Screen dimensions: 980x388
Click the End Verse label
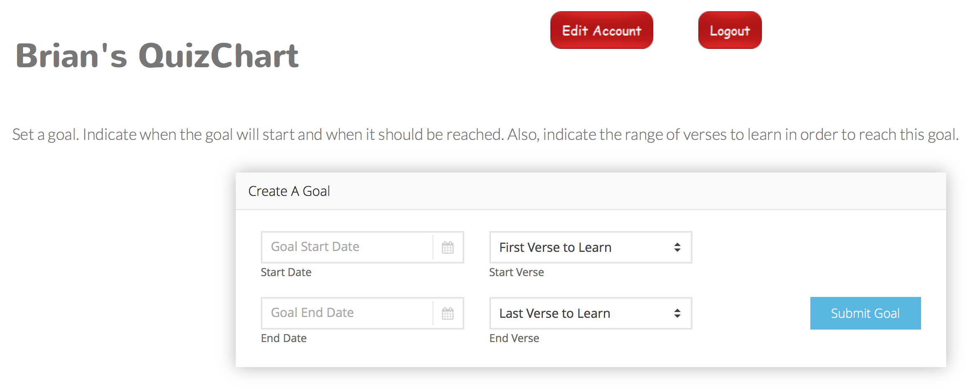(x=514, y=338)
